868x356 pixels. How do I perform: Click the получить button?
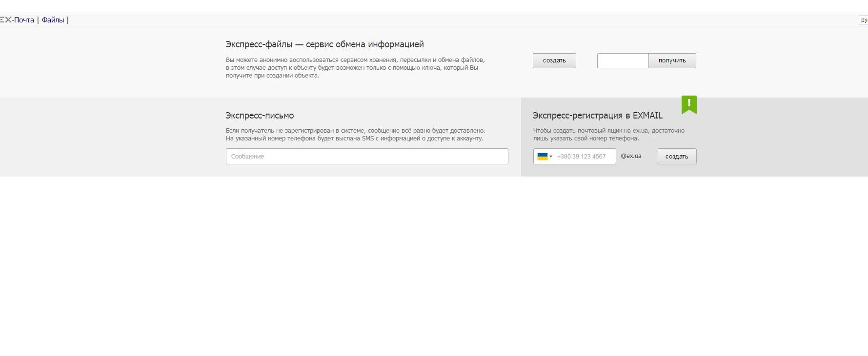pyautogui.click(x=672, y=60)
